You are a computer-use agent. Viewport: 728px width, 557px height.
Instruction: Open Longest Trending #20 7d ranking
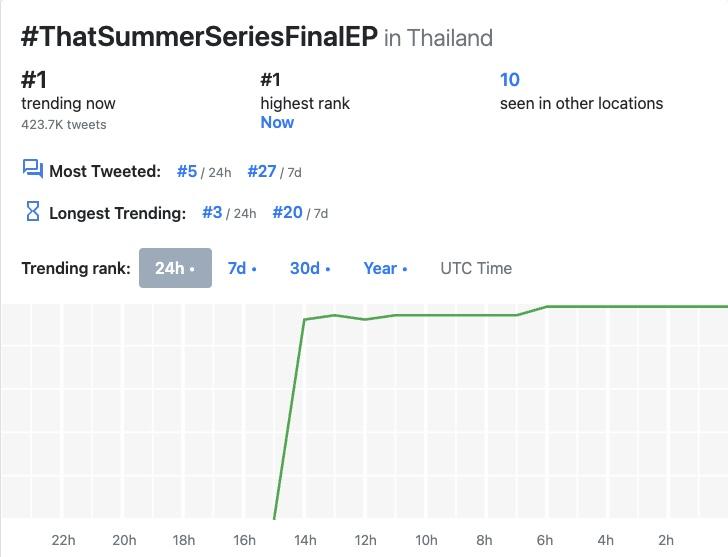coord(287,212)
